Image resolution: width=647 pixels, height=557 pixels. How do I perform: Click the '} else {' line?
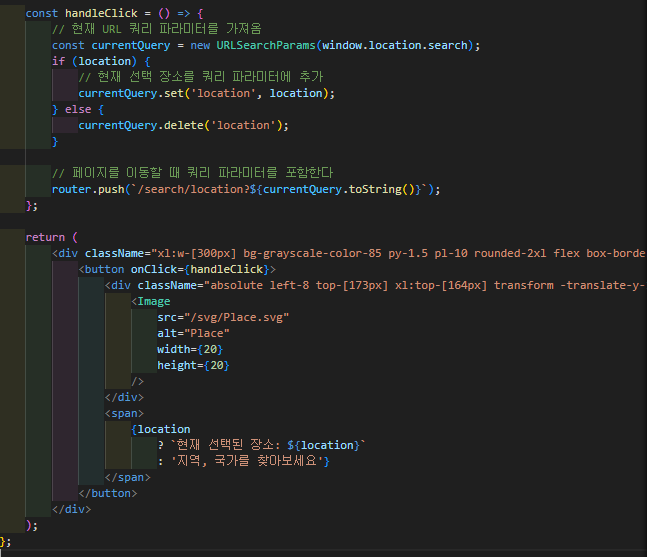(x=78, y=110)
